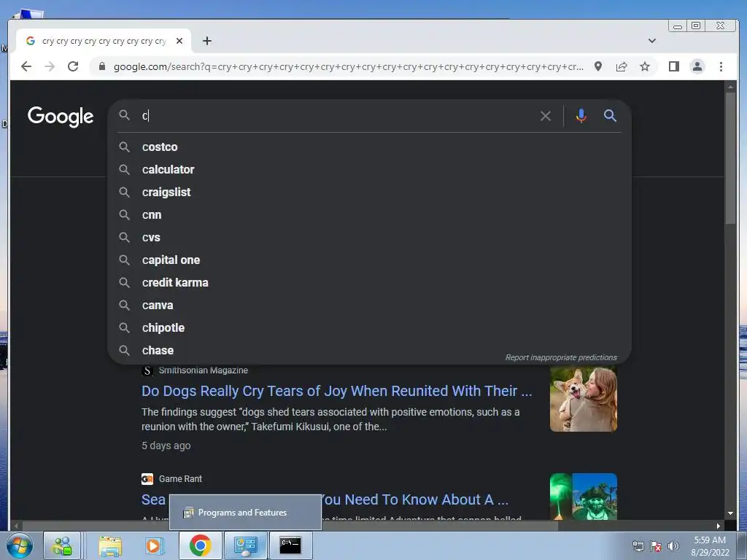Screen dimensions: 747x560
Task: Pick the 'credit karma' suggestion
Action: pyautogui.click(x=370, y=282)
